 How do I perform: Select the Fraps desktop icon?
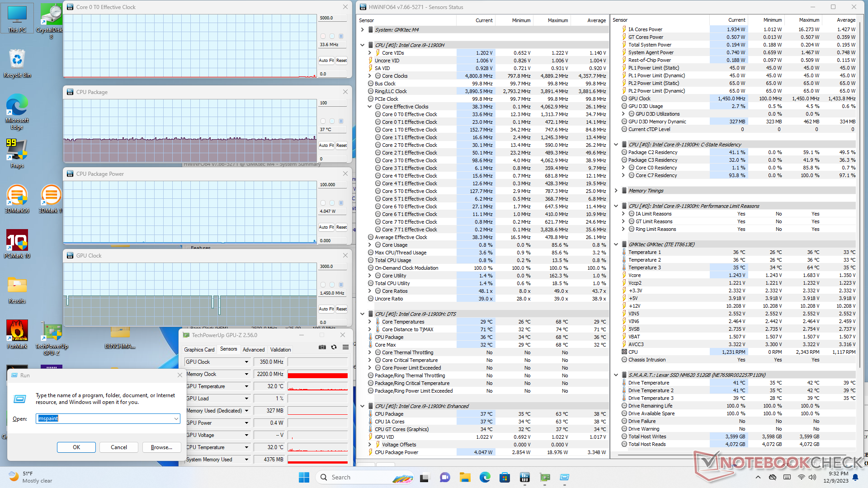coord(17,154)
